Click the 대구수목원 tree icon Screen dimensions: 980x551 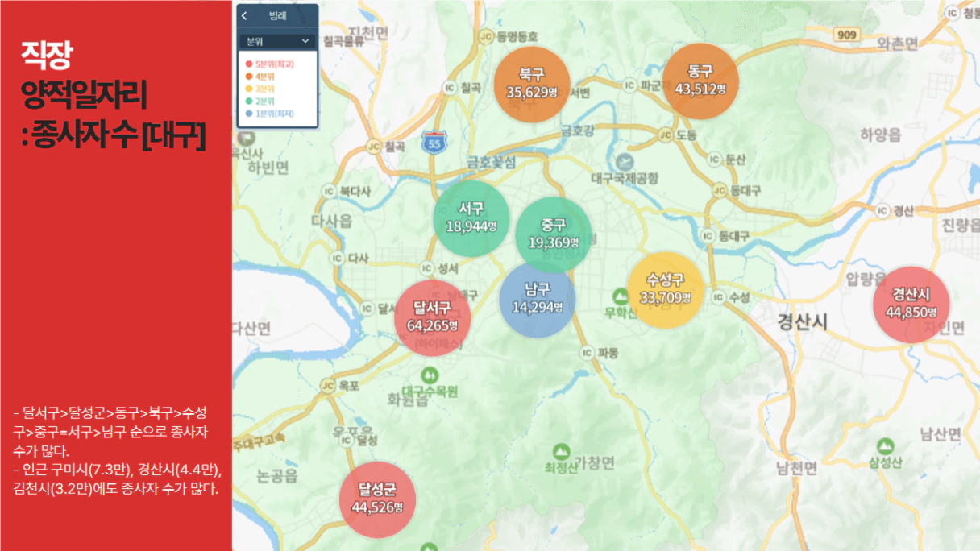point(430,375)
